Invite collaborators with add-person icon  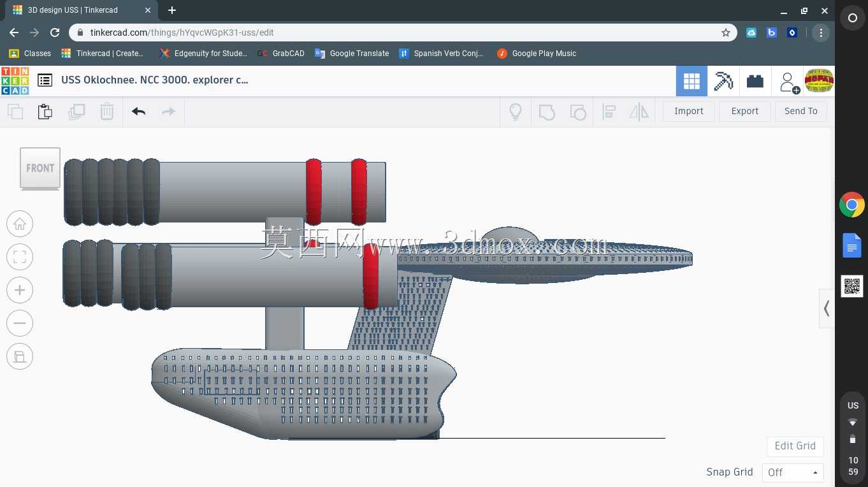pyautogui.click(x=789, y=82)
